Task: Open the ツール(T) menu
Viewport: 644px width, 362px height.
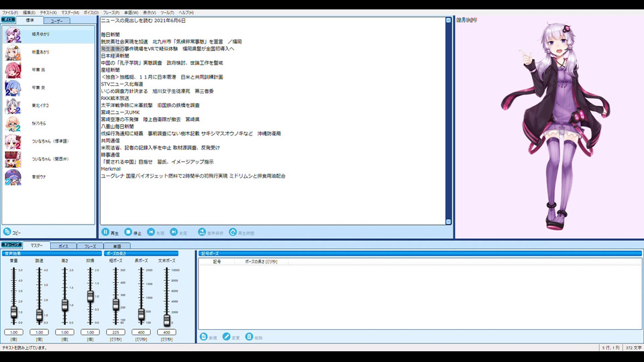Action: click(167, 13)
